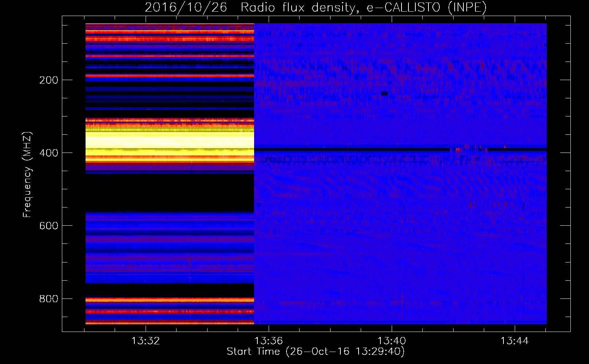Click the small black rectangle gap near 13:40
This screenshot has height=364, width=589.
click(x=384, y=94)
